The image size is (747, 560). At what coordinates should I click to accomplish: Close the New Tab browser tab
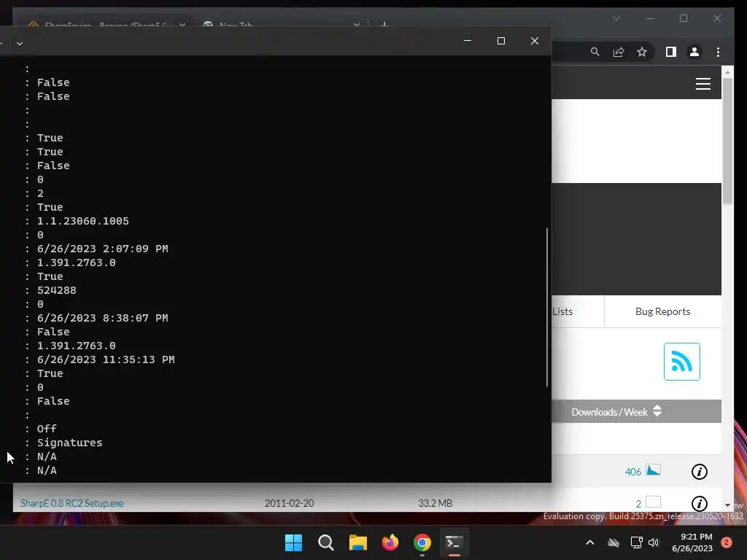coord(356,24)
